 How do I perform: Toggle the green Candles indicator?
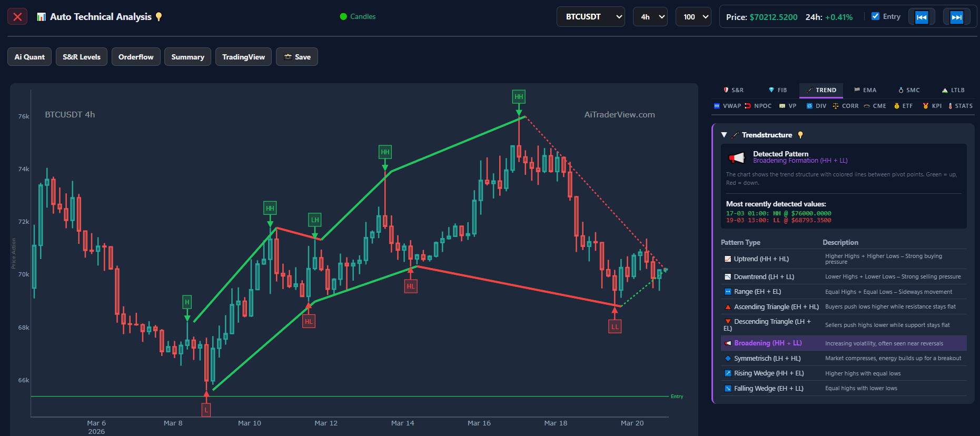pos(358,16)
